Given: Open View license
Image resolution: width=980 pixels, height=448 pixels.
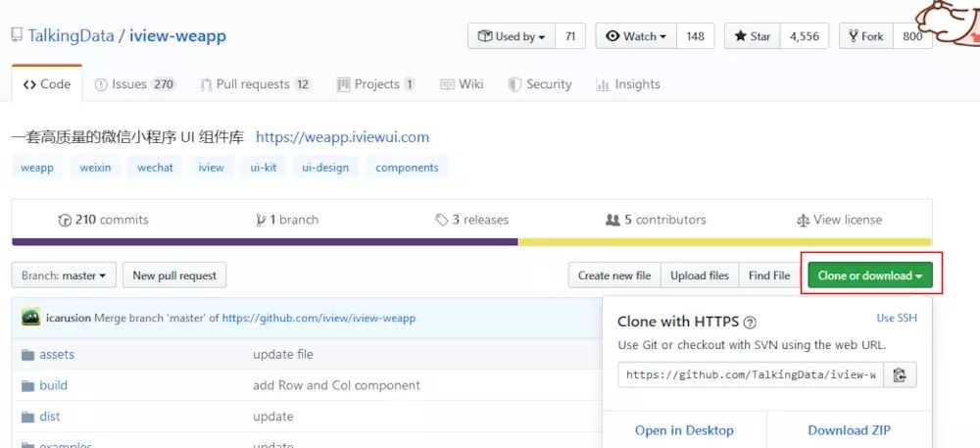Looking at the screenshot, I should (840, 220).
